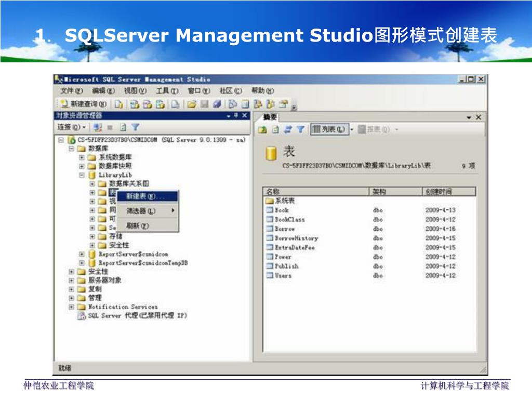This screenshot has height=399, width=532.
Task: Expand the ReportServer$csmidcom database node
Action: [82, 254]
